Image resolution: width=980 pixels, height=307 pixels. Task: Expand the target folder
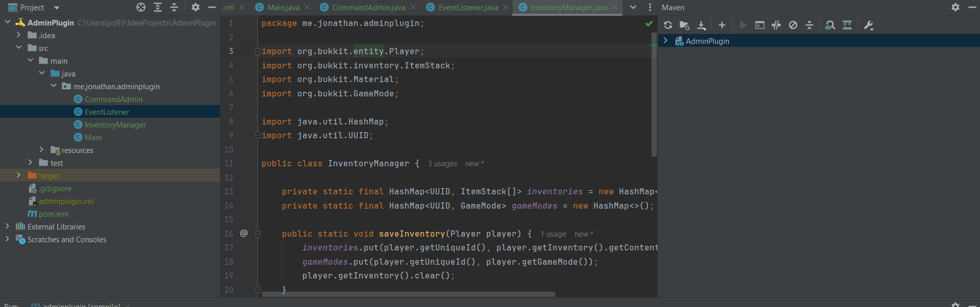19,175
